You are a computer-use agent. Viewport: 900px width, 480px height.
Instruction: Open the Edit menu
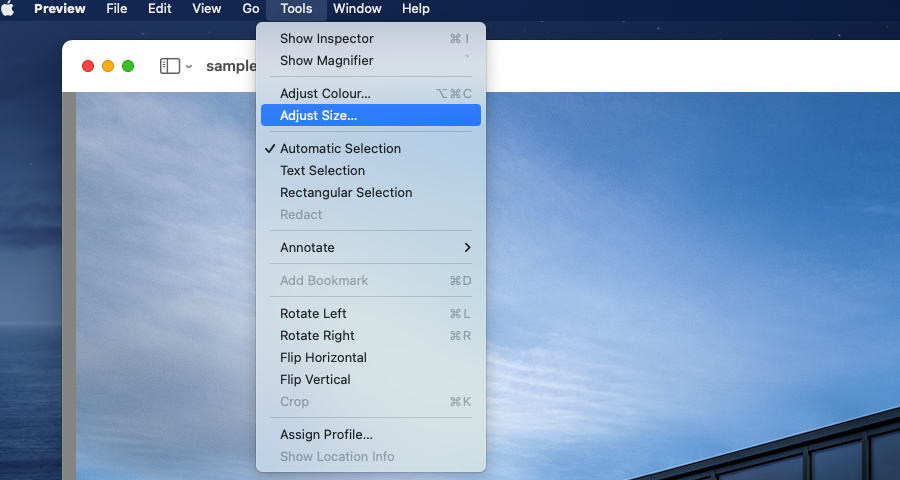[160, 9]
